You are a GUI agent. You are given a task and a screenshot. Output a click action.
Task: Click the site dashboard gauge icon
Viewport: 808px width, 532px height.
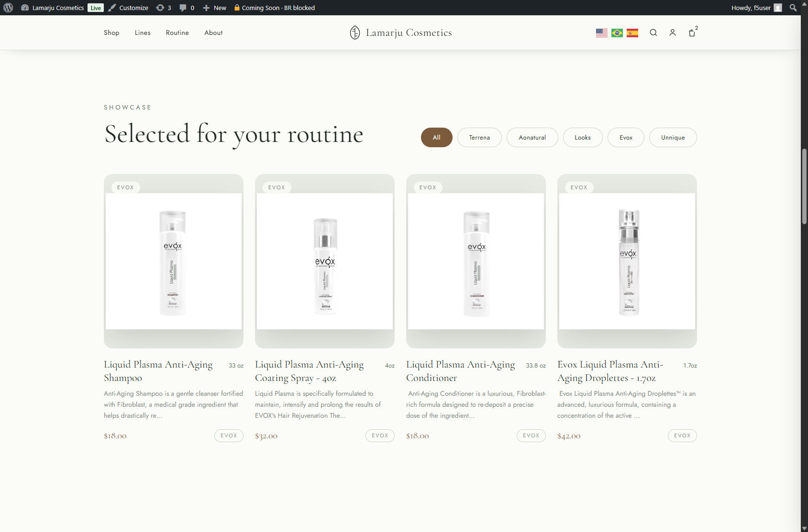[25, 8]
